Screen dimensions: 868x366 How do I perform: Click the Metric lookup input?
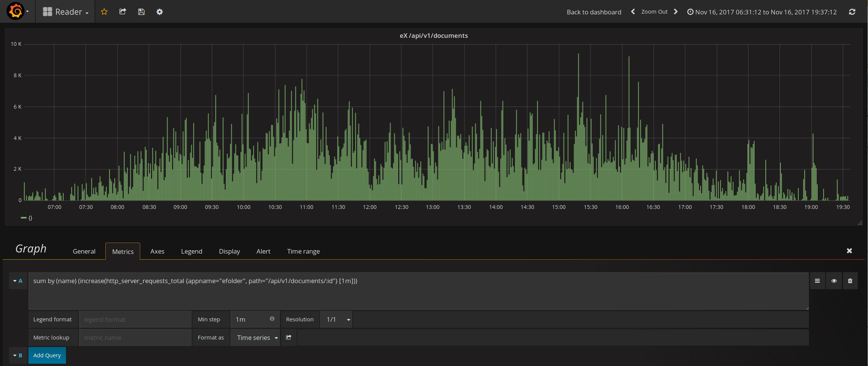click(x=135, y=338)
